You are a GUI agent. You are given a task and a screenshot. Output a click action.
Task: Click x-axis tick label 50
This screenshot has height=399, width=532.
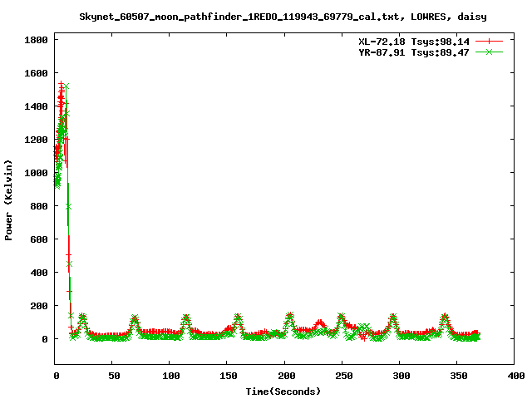click(x=114, y=376)
